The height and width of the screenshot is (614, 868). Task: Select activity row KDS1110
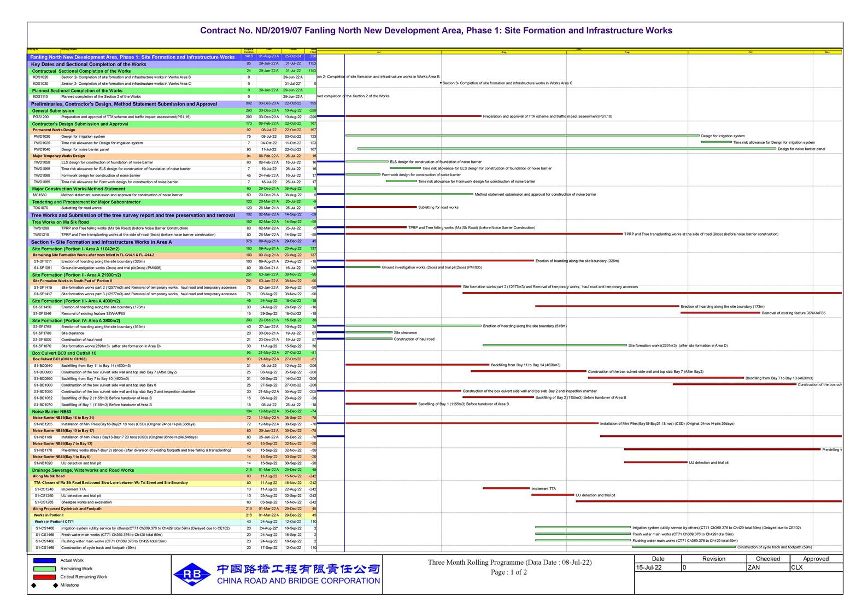(x=172, y=97)
